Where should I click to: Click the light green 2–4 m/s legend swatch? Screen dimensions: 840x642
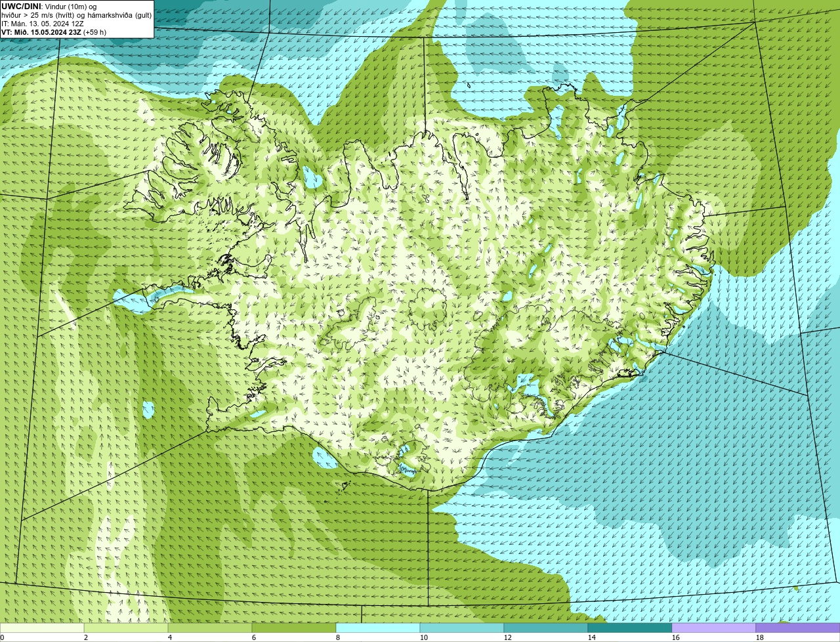click(126, 628)
